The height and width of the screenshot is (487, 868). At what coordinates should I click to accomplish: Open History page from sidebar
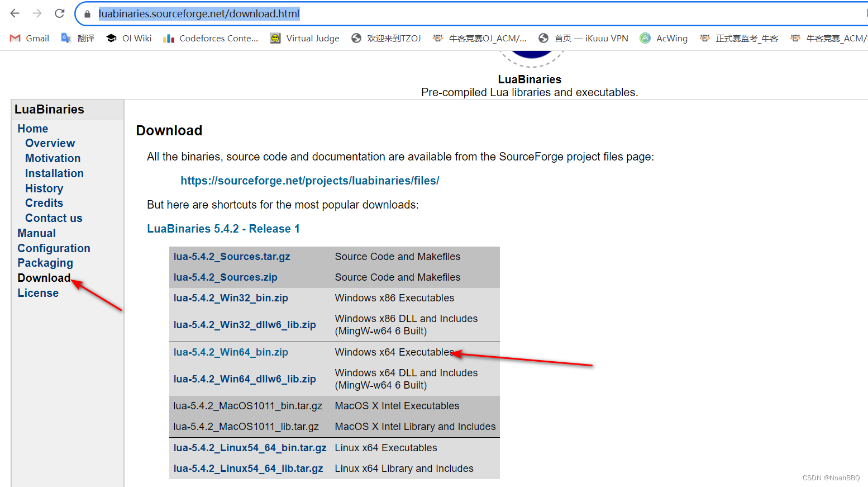(x=44, y=188)
